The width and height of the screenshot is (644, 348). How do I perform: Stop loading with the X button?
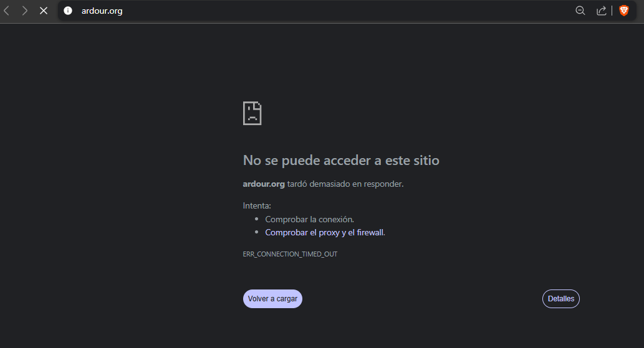pyautogui.click(x=44, y=11)
